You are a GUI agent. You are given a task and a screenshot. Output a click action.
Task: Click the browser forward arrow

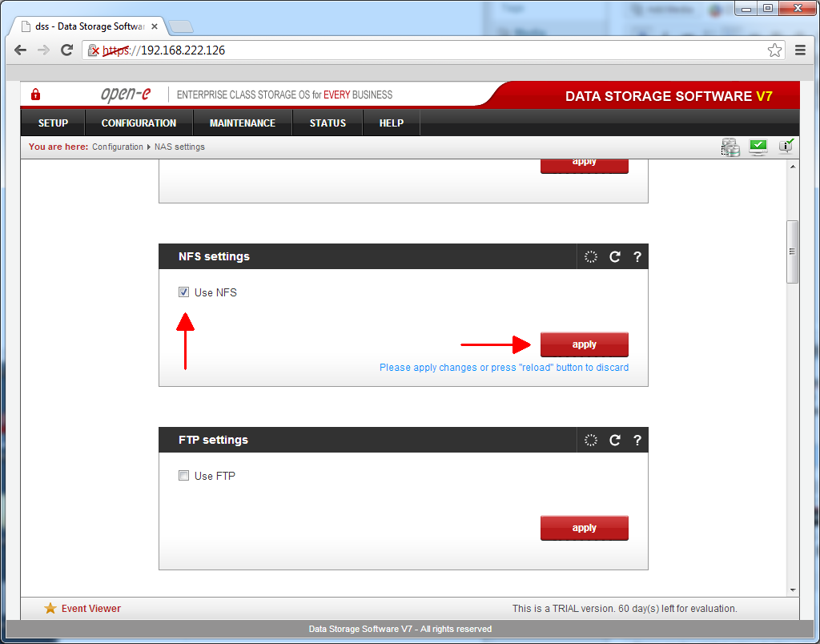(43, 50)
